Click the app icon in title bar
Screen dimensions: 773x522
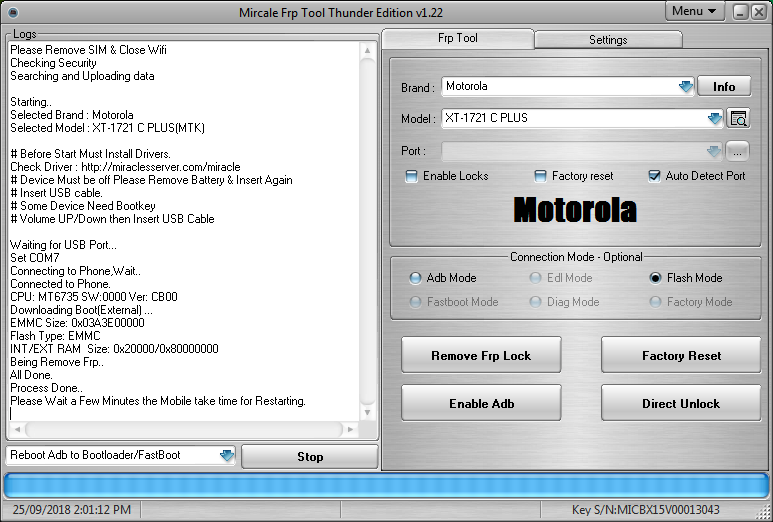[x=13, y=12]
